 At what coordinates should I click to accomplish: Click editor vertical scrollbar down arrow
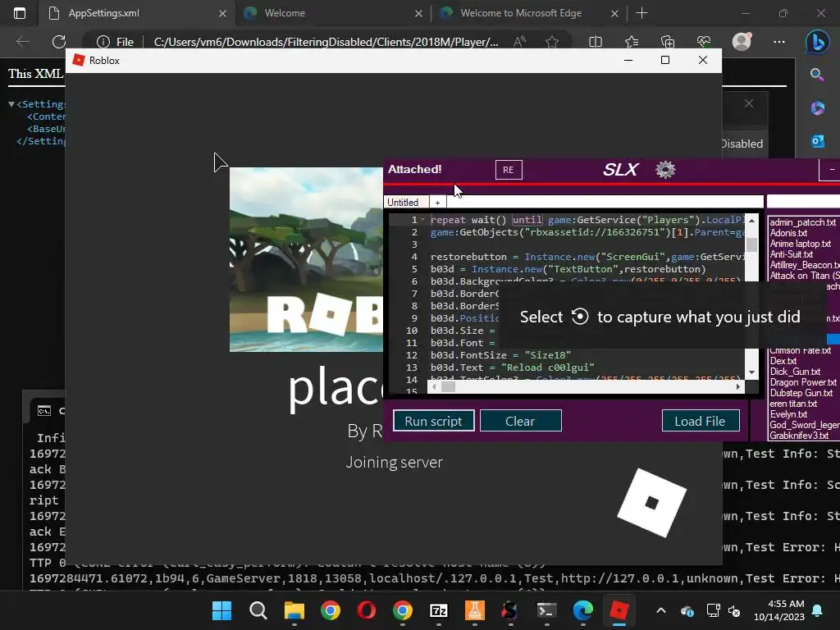pos(751,372)
